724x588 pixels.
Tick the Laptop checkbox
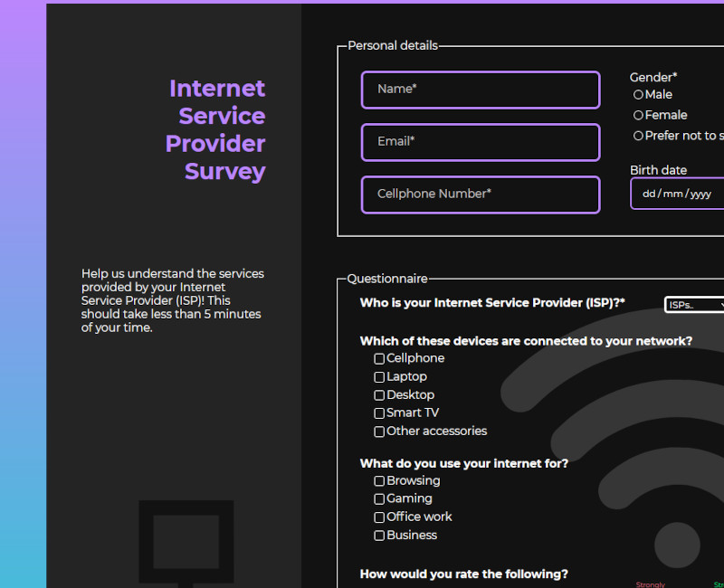tap(379, 377)
